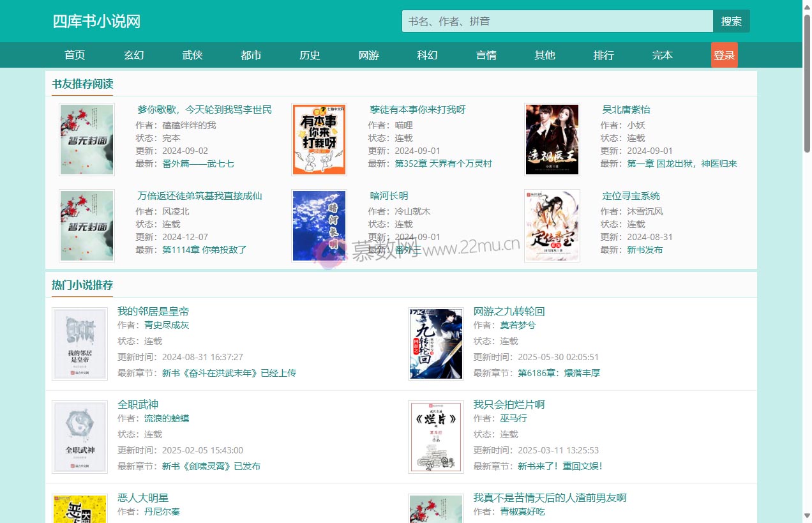Click the 吴北唐紫怡 book cover image
This screenshot has height=523, width=812.
click(x=552, y=139)
